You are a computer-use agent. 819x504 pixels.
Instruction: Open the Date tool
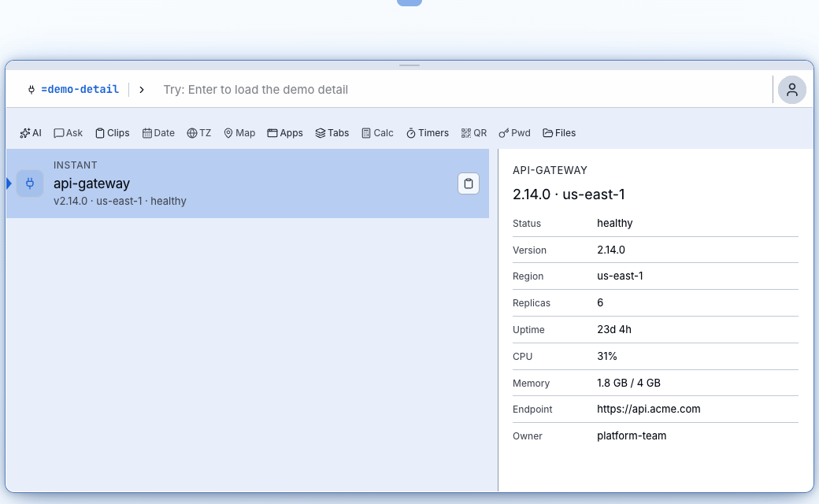click(x=158, y=133)
